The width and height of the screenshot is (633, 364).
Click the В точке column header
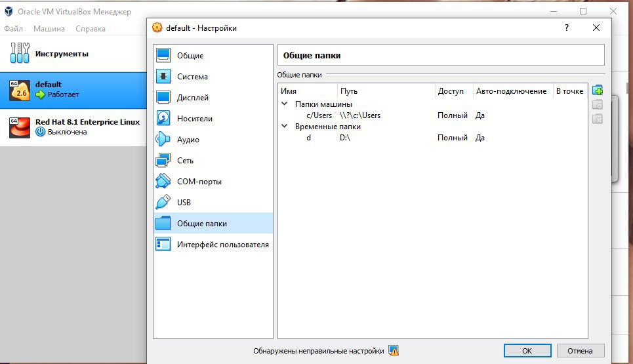coord(570,91)
